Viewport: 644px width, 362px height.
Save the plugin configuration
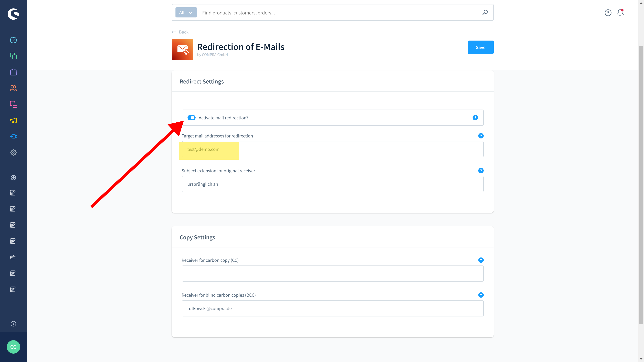480,47
